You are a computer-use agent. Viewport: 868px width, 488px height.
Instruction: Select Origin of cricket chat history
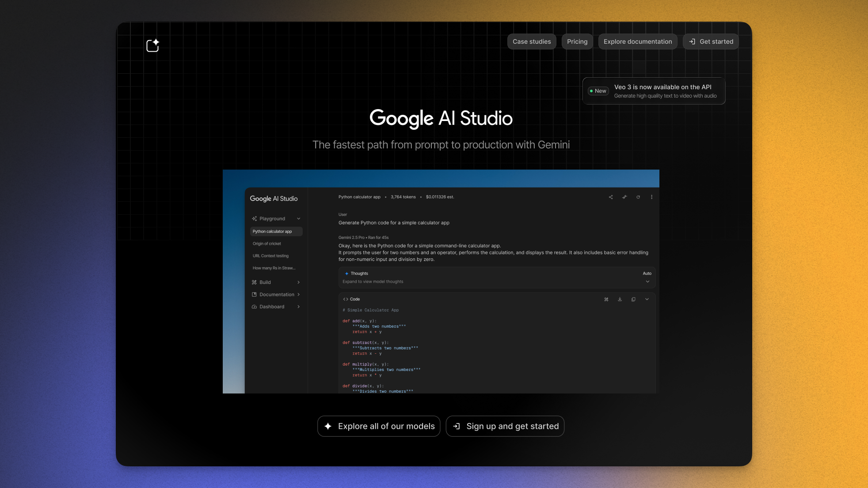267,244
